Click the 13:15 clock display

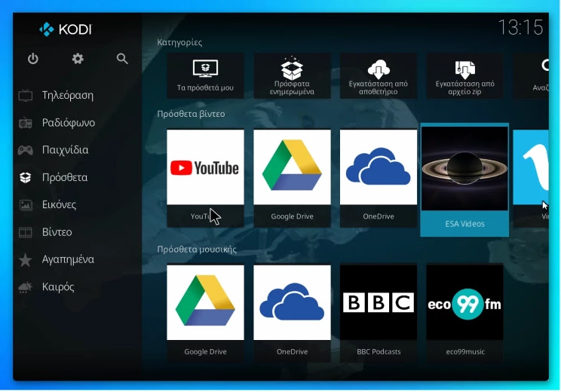click(520, 28)
